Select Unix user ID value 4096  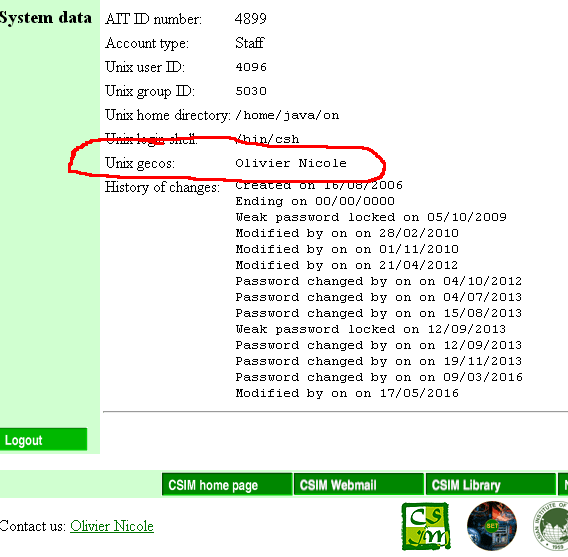(x=251, y=67)
